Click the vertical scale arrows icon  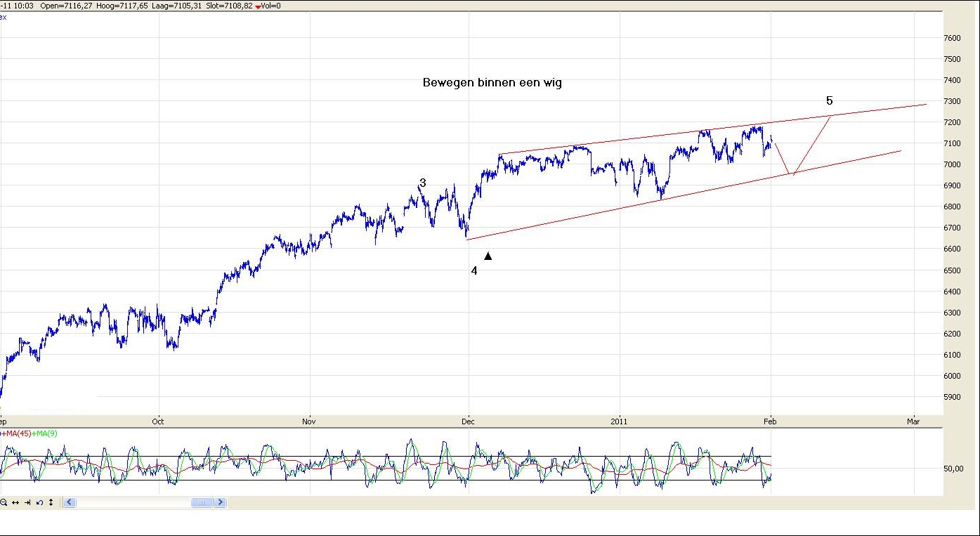point(51,502)
